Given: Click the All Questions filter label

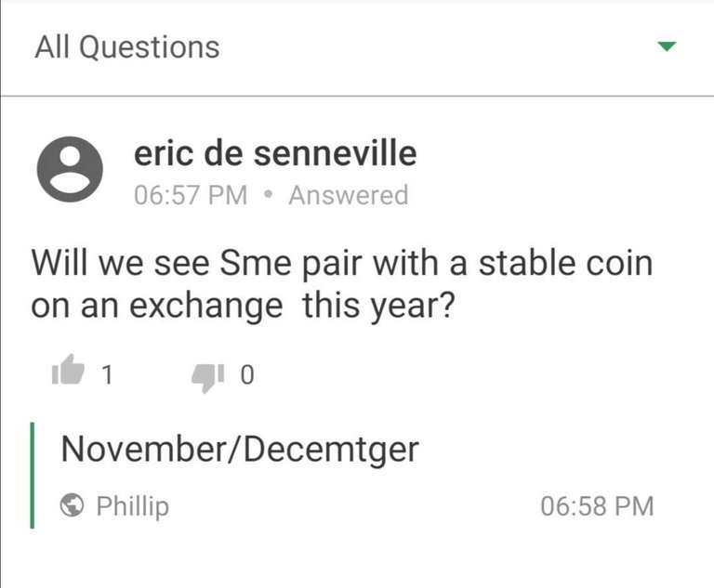Looking at the screenshot, I should pos(127,47).
